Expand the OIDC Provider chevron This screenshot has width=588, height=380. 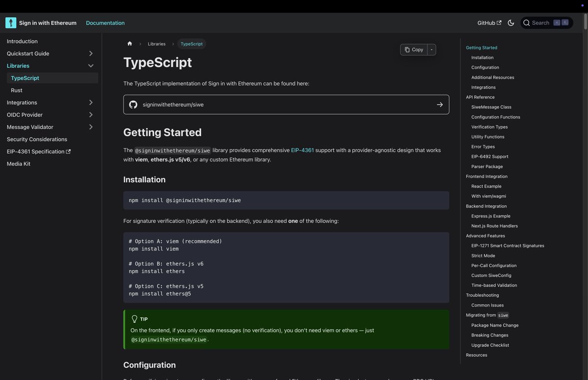tap(91, 115)
